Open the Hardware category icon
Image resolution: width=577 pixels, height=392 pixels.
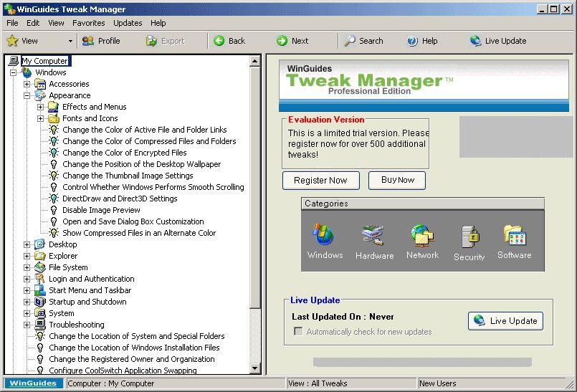coord(373,236)
